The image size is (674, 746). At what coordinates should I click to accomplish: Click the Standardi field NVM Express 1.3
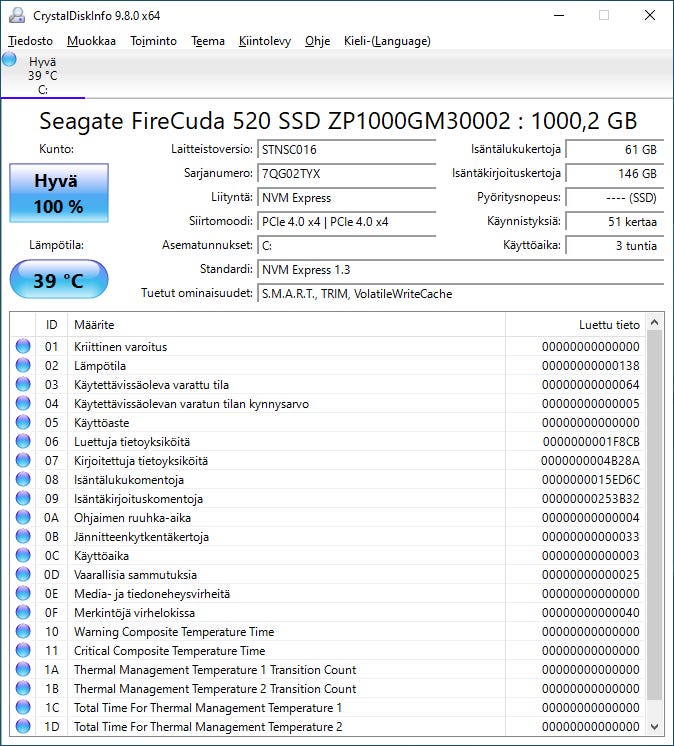460,270
